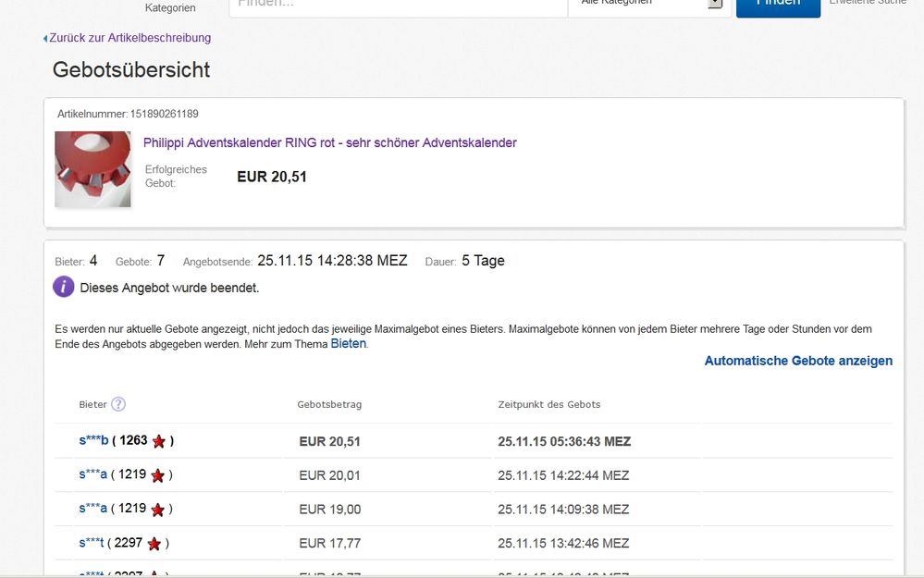Click the question mark help icon next to Bieter
Viewport: 924px width, 578px height.
pos(118,404)
